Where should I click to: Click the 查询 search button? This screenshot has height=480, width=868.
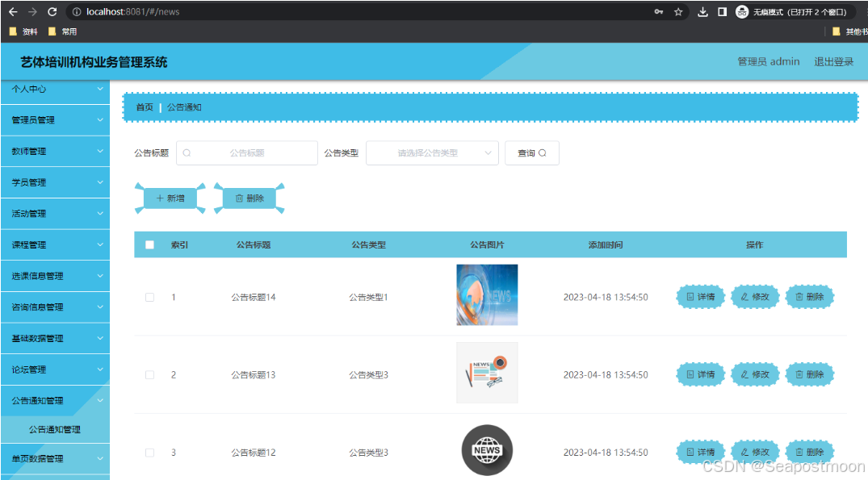531,152
